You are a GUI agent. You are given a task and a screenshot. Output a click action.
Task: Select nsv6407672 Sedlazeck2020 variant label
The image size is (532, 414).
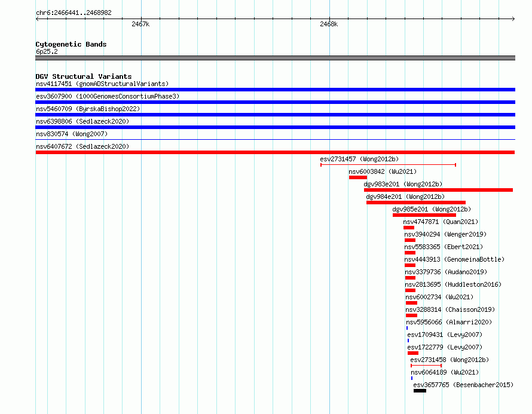tap(82, 146)
